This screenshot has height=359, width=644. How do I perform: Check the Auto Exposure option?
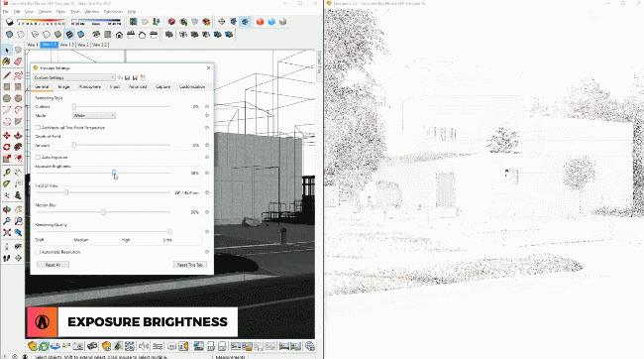(x=38, y=158)
